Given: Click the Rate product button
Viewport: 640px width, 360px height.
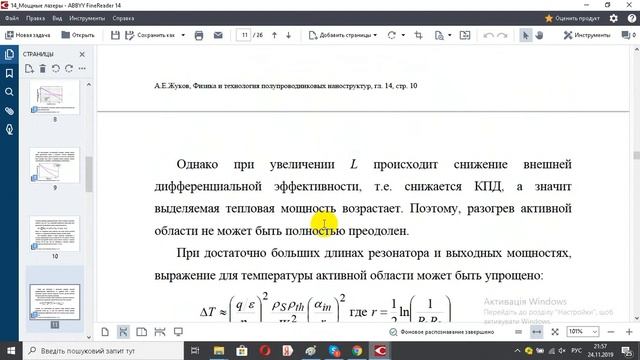Looking at the screenshot, I should coord(572,18).
